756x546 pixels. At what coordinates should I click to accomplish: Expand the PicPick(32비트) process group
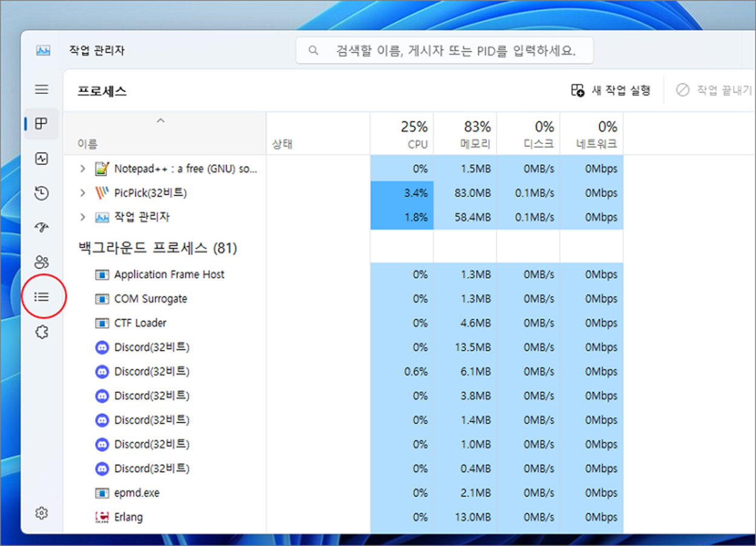point(83,193)
